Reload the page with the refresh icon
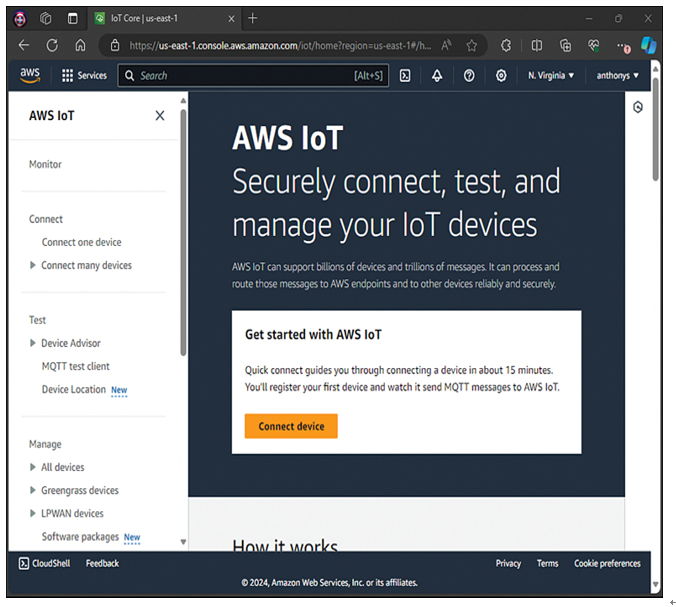Image resolution: width=676 pixels, height=607 pixels. tap(52, 45)
